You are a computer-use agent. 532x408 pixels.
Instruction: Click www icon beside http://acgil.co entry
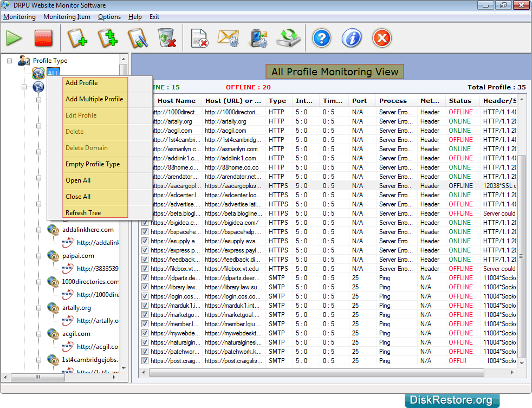pos(68,347)
